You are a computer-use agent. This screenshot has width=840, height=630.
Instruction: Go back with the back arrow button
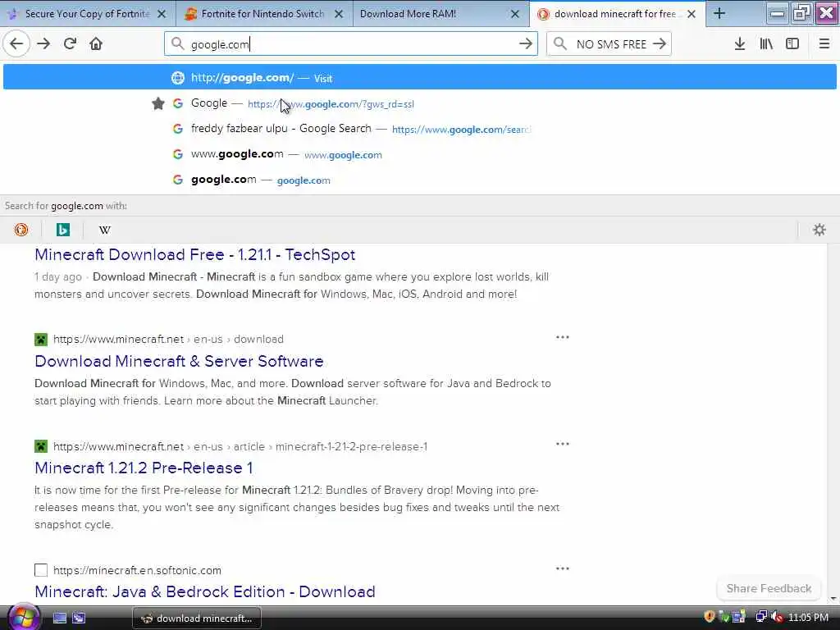coord(16,44)
